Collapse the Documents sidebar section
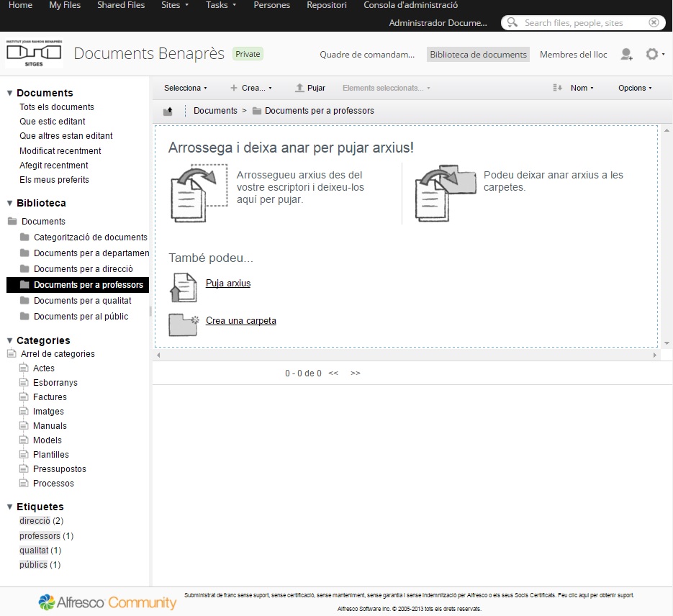The height and width of the screenshot is (616, 673). pos(9,93)
